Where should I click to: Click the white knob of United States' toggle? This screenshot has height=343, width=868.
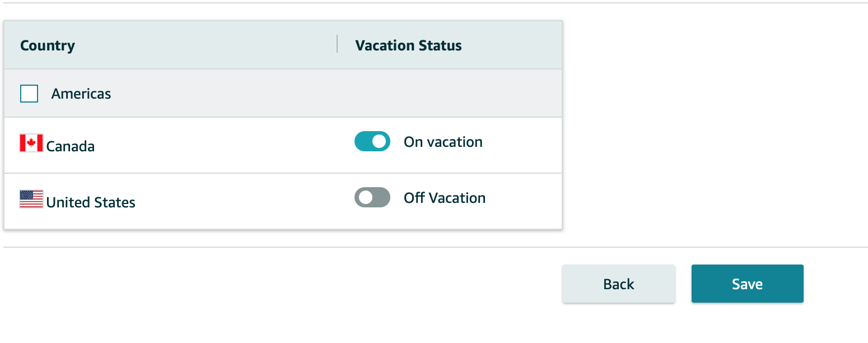coord(365,197)
